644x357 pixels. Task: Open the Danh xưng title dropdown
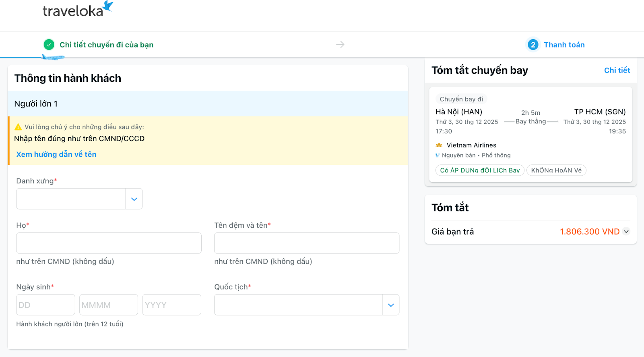[79, 199]
